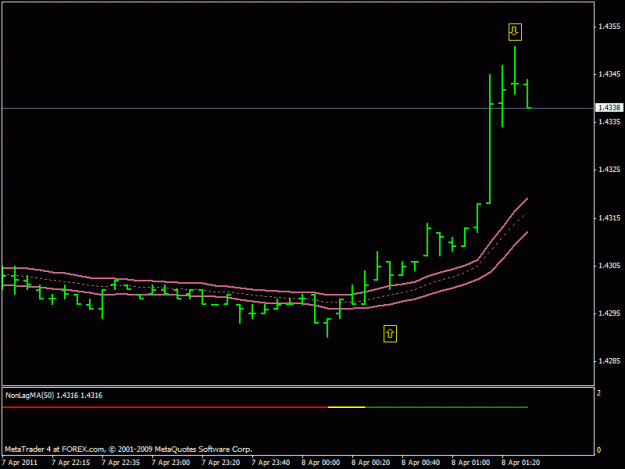Click the 7 Apr 23:20 time label
Image resolution: width=625 pixels, height=469 pixels.
[x=221, y=463]
